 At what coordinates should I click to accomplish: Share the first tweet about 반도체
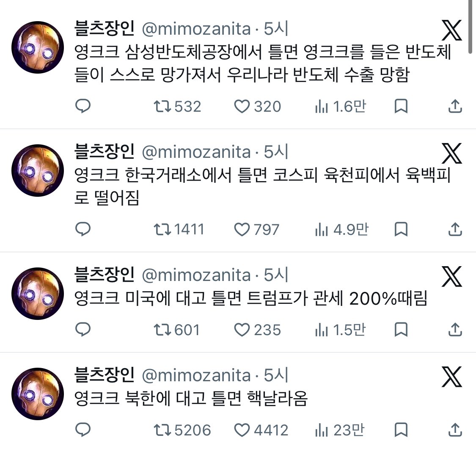click(x=455, y=106)
